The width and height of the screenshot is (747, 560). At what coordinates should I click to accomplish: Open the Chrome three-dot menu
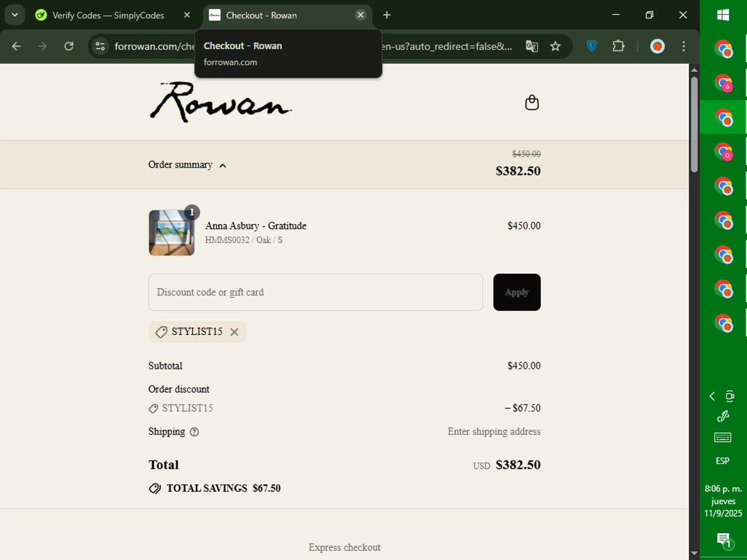pos(684,46)
